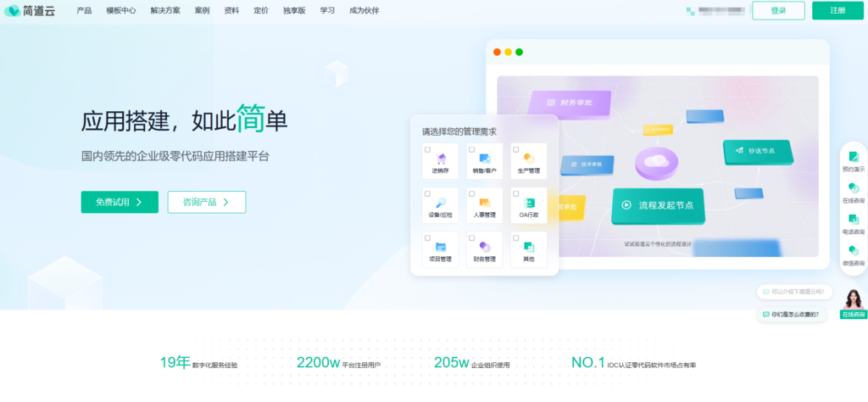Click the 财务管理 purple coin icon

point(485,247)
